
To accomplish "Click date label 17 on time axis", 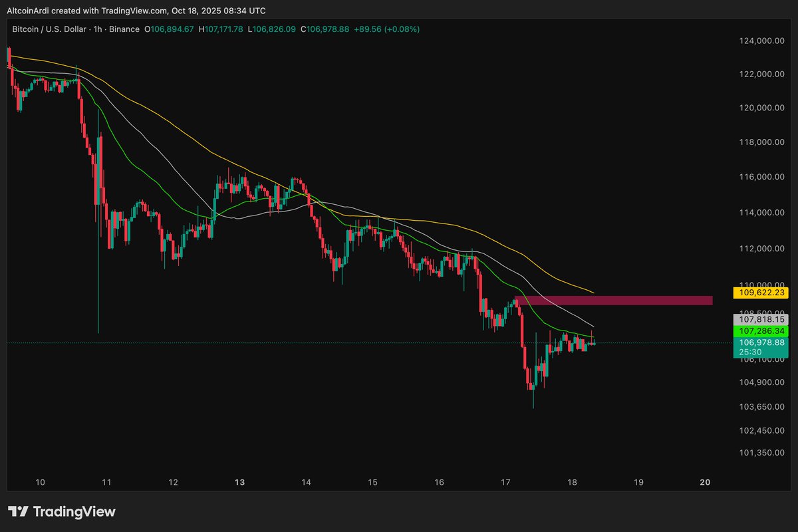I will click(x=506, y=482).
